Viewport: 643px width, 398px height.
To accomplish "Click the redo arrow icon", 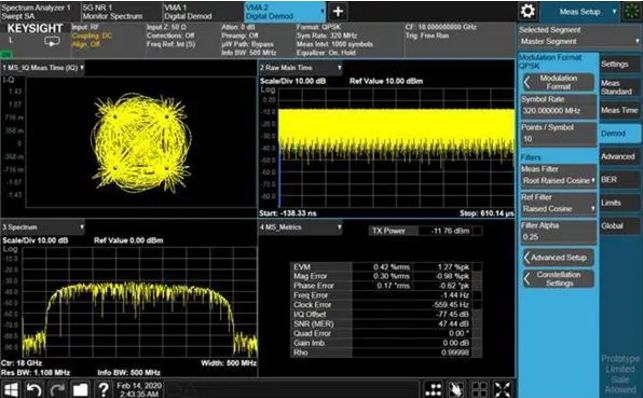I will tap(57, 389).
